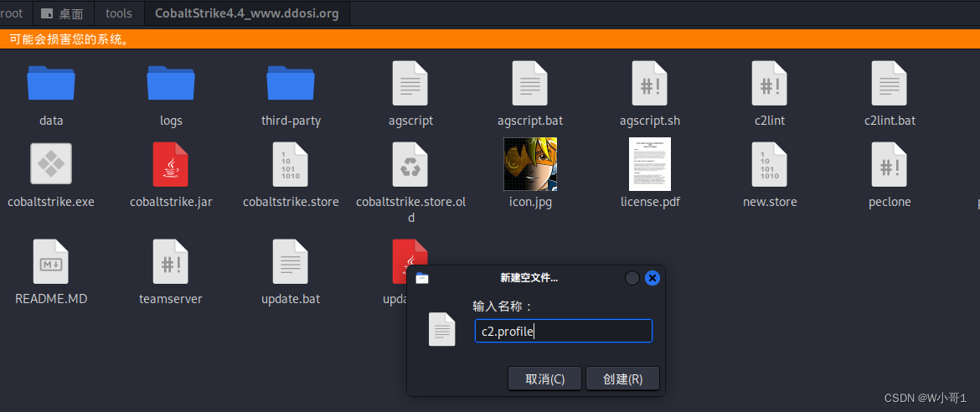
Task: Open the data folder icon
Action: tap(51, 83)
